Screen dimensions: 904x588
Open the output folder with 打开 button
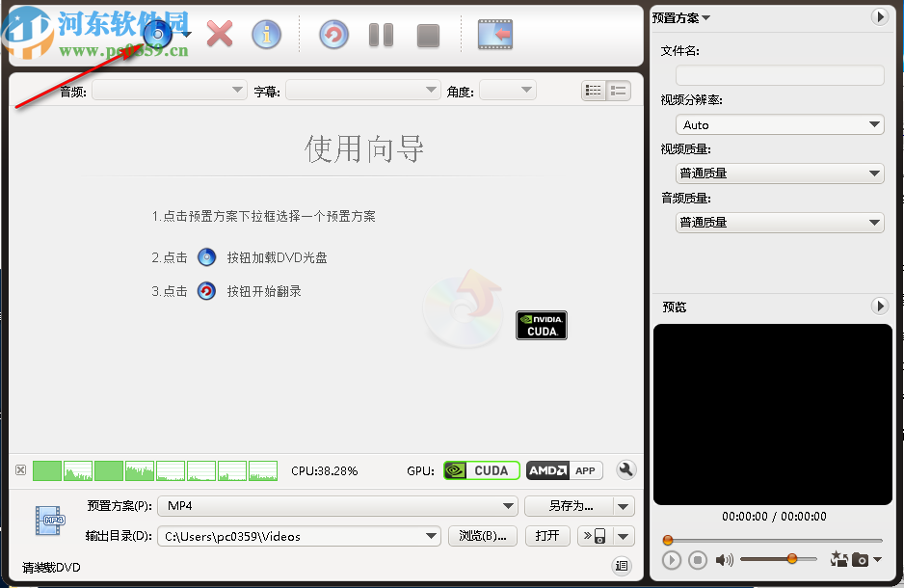click(547, 536)
